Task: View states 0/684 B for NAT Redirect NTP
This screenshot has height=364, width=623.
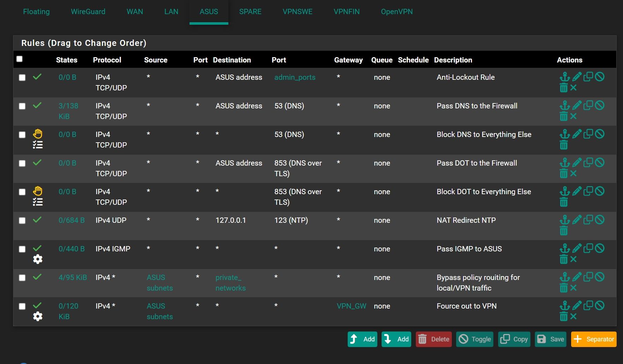Action: [72, 220]
